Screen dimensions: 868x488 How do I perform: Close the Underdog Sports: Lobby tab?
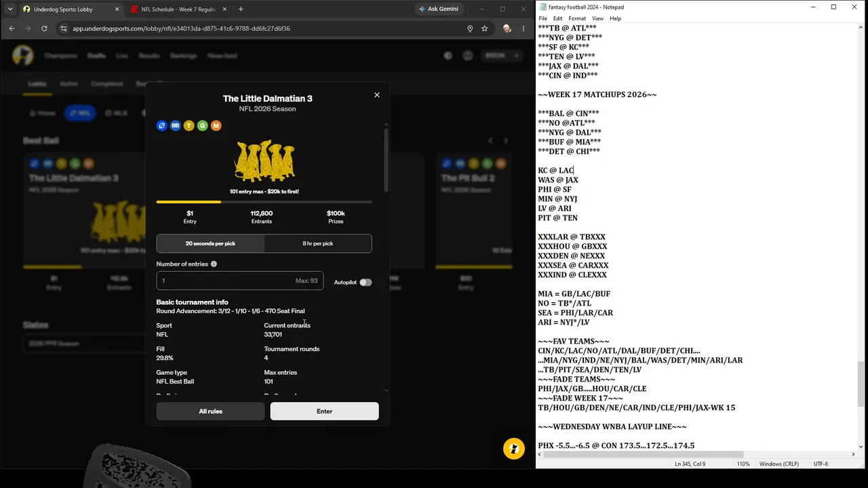tap(117, 9)
